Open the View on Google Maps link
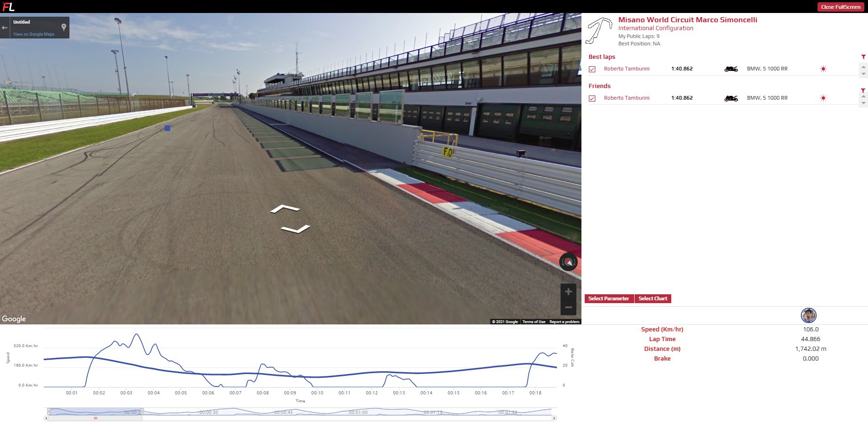The height and width of the screenshot is (425, 868). click(34, 34)
